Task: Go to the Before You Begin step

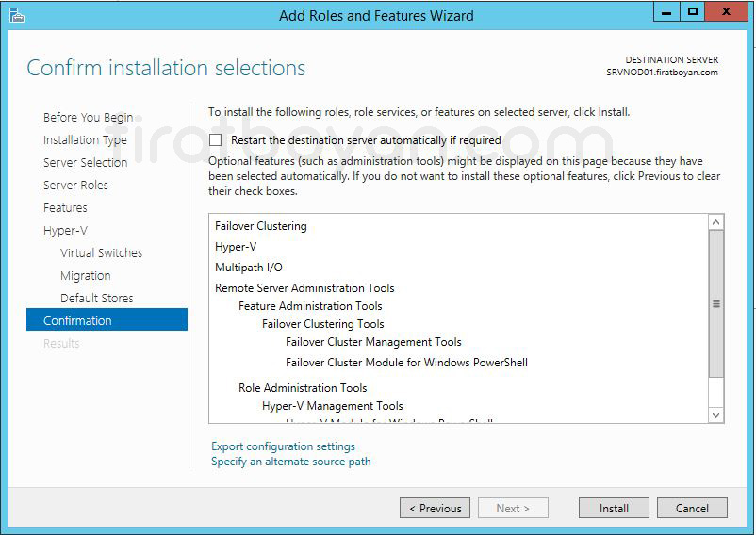Action: coord(89,118)
